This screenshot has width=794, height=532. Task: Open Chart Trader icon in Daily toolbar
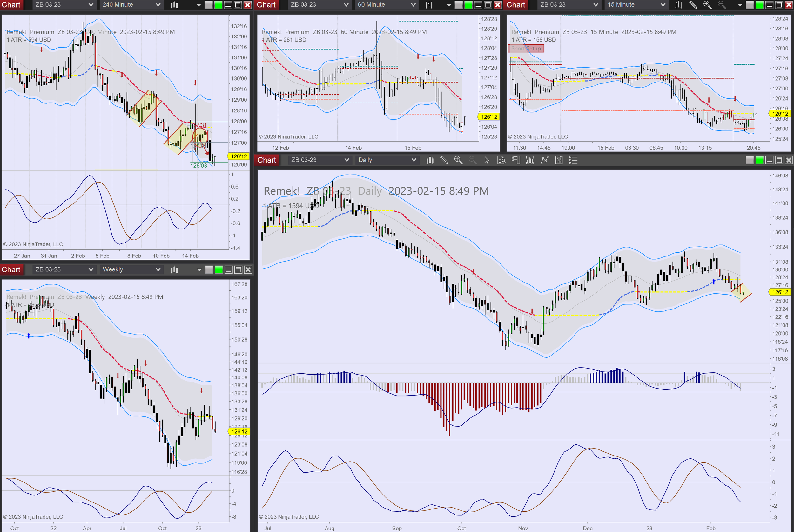pyautogui.click(x=516, y=160)
